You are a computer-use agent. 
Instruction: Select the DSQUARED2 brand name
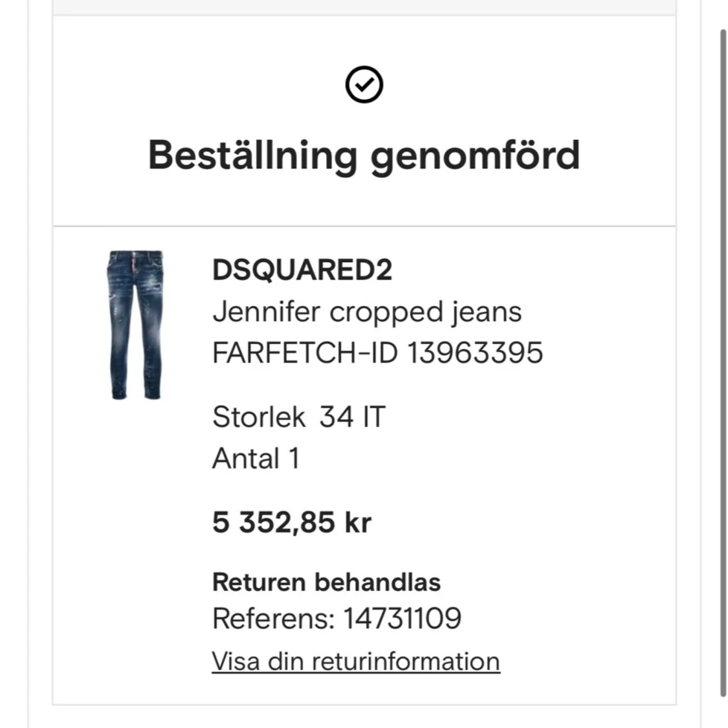[303, 270]
